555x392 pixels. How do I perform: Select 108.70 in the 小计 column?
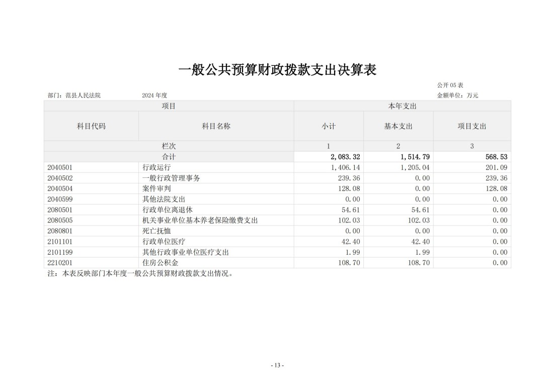[x=349, y=263]
